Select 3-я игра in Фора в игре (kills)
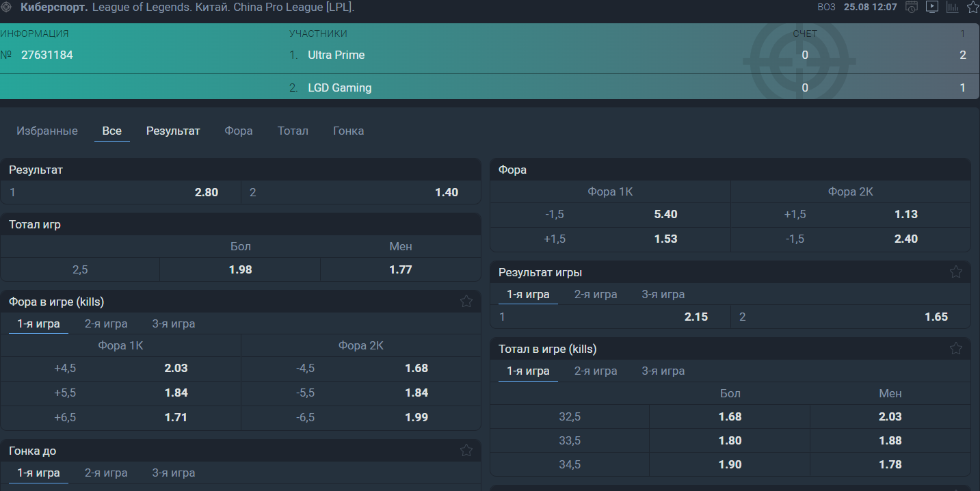The image size is (980, 491). 173,323
